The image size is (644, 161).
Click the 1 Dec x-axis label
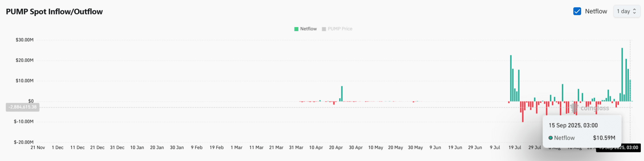58,147
